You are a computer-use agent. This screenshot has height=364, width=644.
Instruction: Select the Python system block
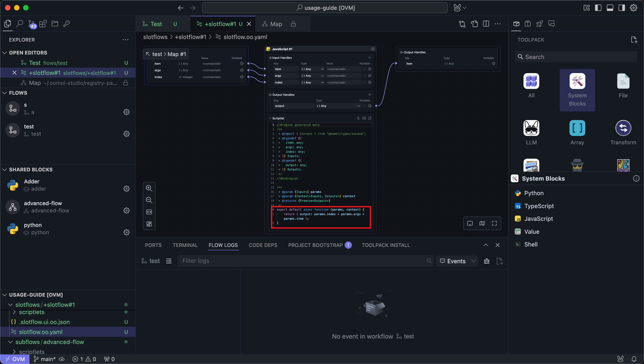click(x=534, y=193)
